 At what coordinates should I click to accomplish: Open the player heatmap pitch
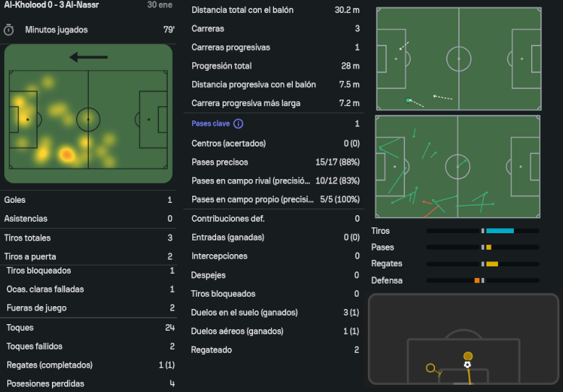(88, 114)
